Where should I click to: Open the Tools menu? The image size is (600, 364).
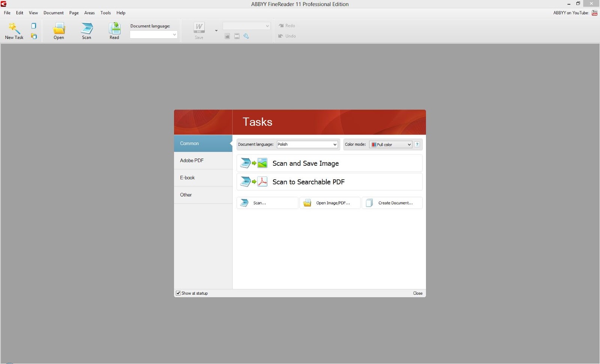tap(105, 13)
